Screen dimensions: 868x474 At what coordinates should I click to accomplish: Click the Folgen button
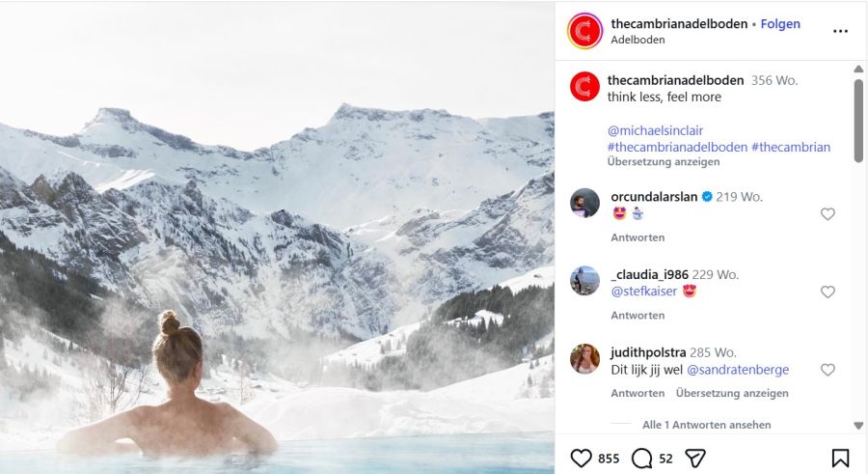pos(780,24)
